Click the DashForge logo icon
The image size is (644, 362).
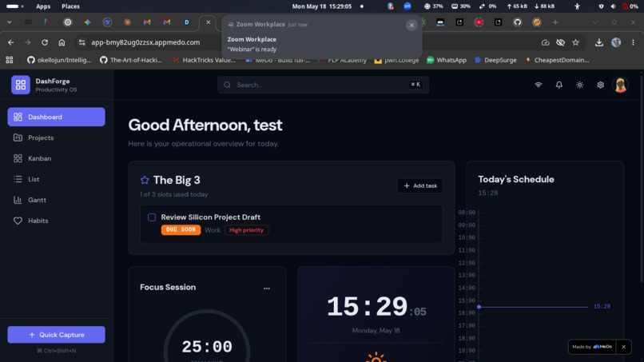[x=21, y=85]
